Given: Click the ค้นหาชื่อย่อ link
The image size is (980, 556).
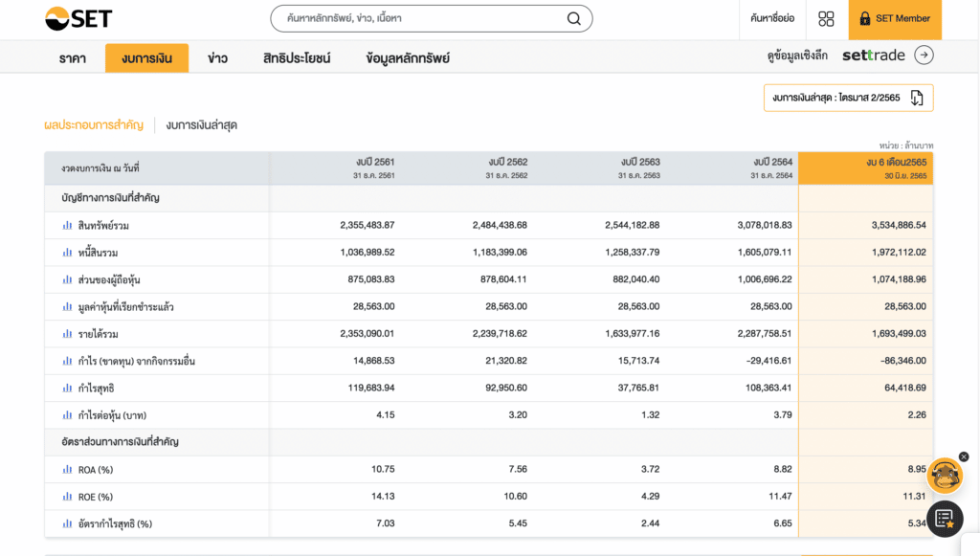Looking at the screenshot, I should [772, 19].
